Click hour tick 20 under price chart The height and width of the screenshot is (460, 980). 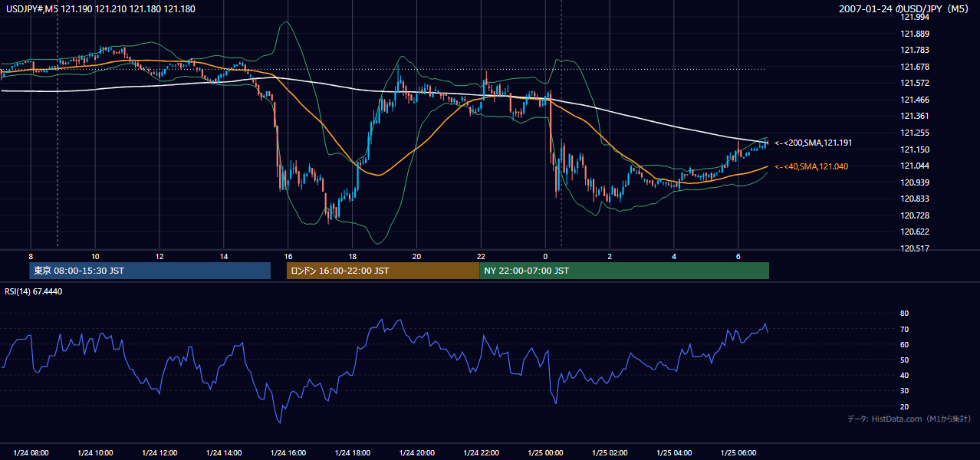pos(416,256)
